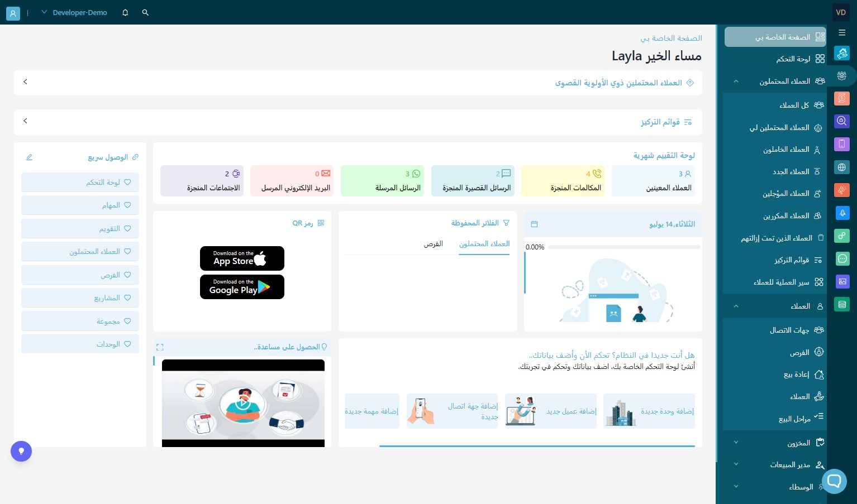Play the help video thumbnail
857x504 pixels.
242,403
